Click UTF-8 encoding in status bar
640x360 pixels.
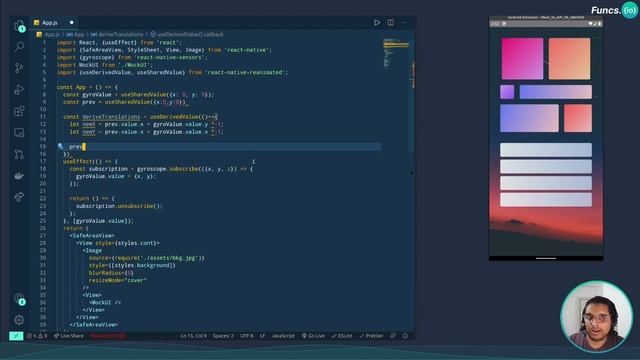(x=247, y=336)
